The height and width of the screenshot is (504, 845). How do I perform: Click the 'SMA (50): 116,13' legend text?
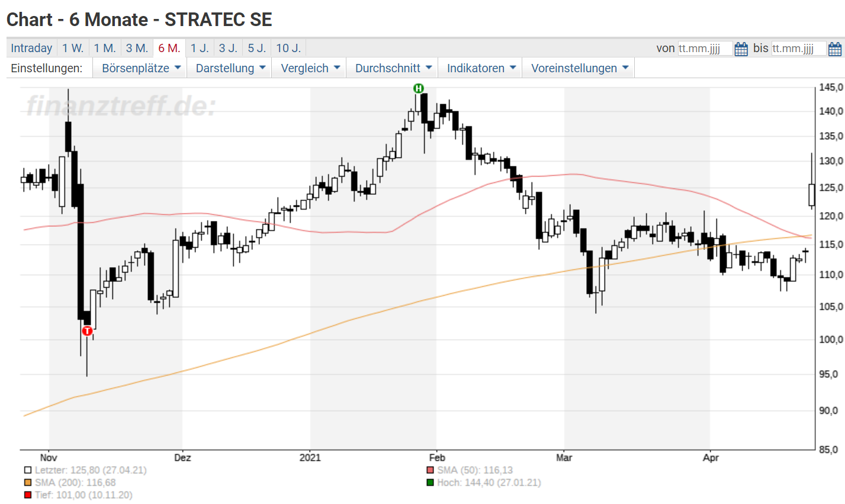(475, 470)
